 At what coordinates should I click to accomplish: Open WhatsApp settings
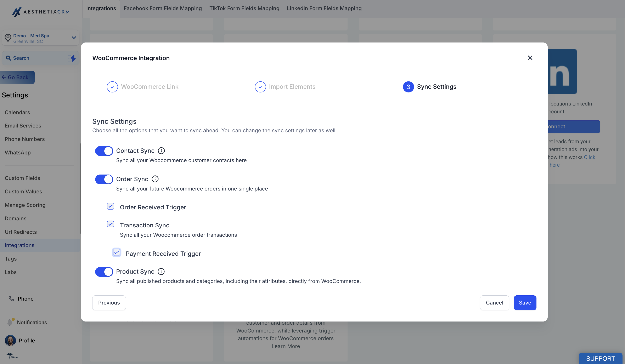tap(18, 153)
